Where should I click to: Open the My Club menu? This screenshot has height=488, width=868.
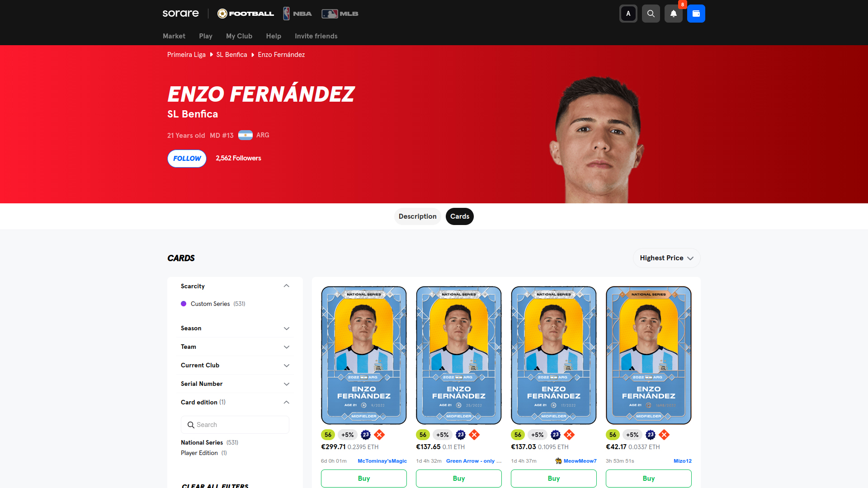click(x=239, y=36)
